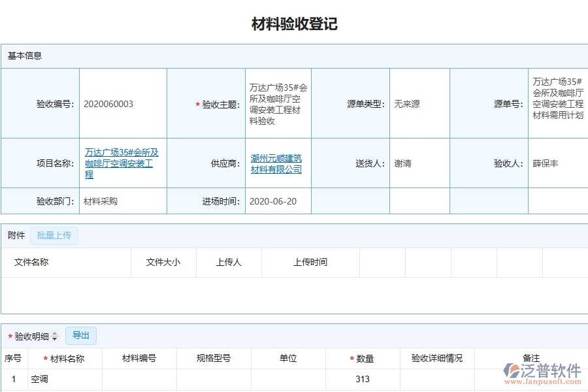Click the quantity cell showing 313
This screenshot has height=392, width=588.
363,378
